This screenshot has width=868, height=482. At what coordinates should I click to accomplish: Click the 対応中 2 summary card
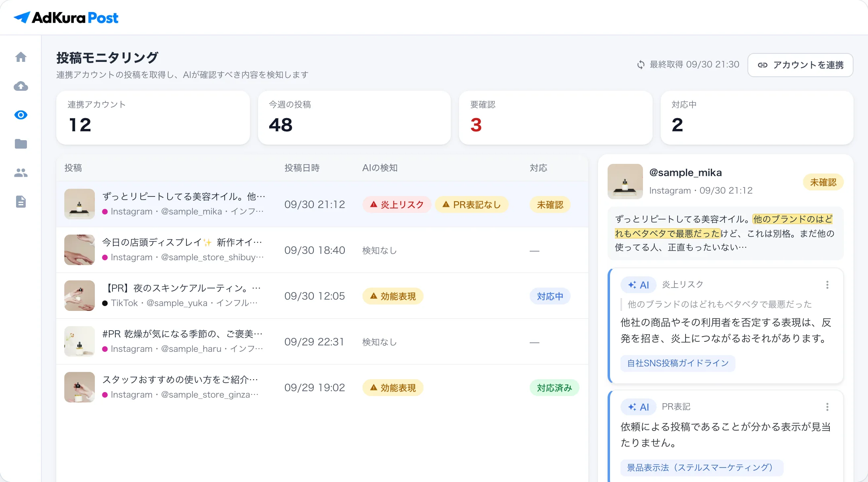click(x=757, y=118)
